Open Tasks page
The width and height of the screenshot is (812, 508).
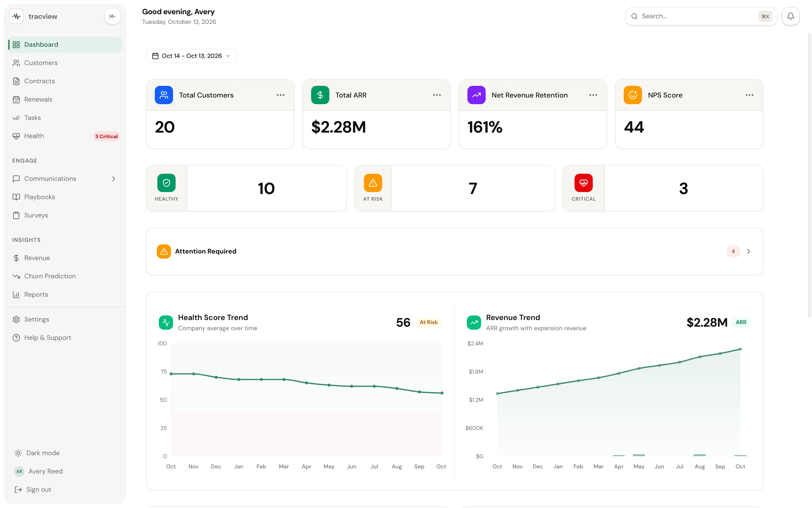(x=65, y=118)
